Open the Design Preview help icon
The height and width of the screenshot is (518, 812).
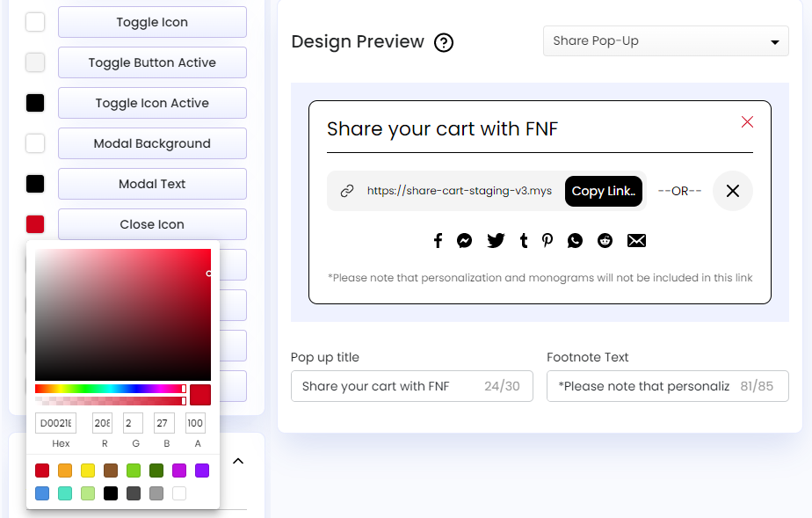(444, 42)
